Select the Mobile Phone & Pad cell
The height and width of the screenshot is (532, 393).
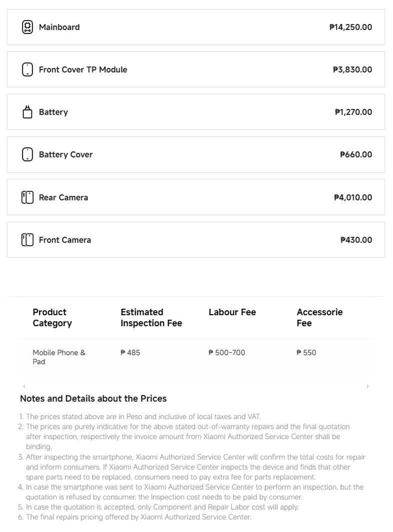click(59, 357)
